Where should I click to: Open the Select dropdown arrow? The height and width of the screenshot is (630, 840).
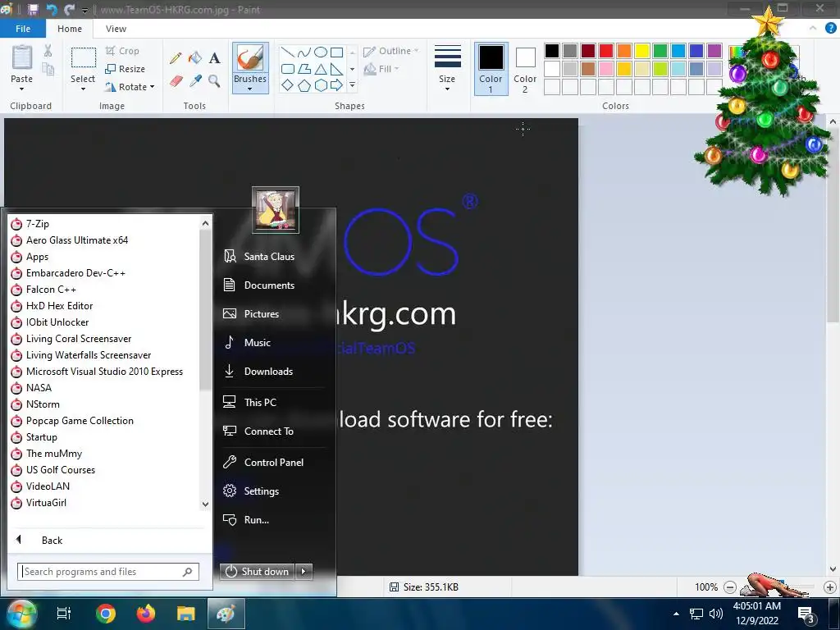pyautogui.click(x=83, y=89)
